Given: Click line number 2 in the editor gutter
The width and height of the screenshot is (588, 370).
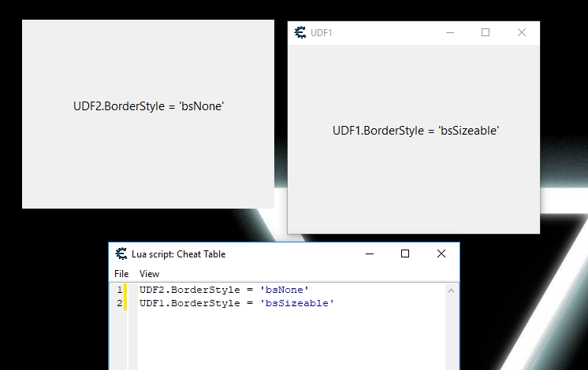Looking at the screenshot, I should pos(119,303).
